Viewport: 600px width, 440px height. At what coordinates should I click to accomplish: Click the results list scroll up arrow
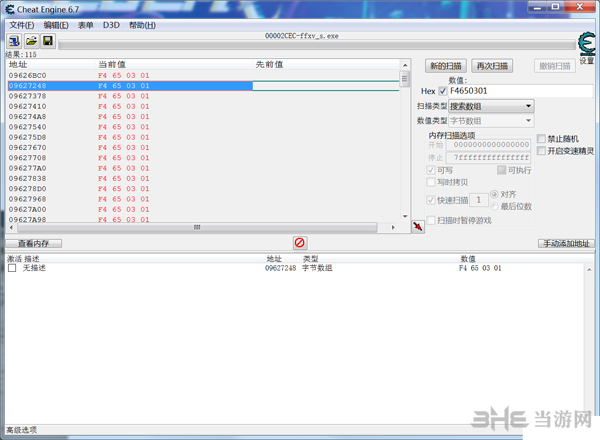[x=405, y=65]
